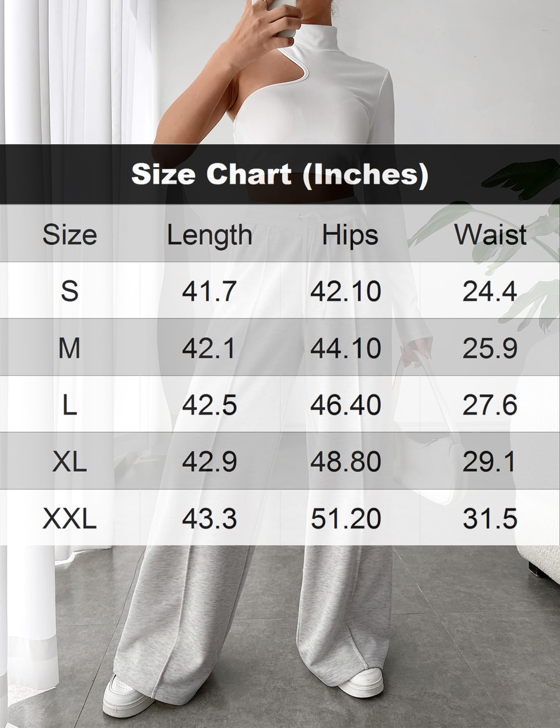Click the Size Chart (Inches) title
This screenshot has height=728, width=560.
click(280, 174)
